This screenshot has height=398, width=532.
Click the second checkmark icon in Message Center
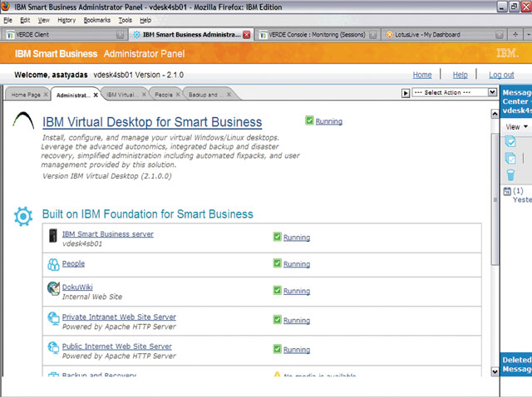[510, 159]
